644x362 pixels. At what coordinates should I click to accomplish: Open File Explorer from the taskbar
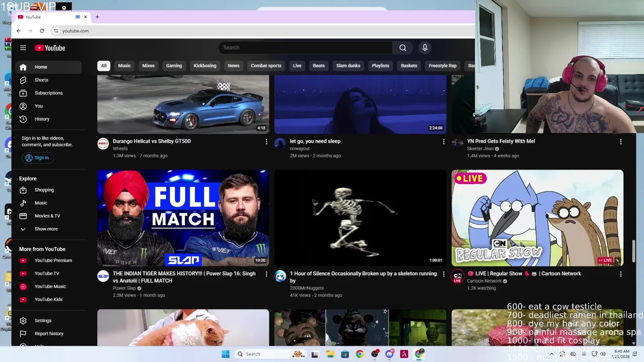pos(330,354)
